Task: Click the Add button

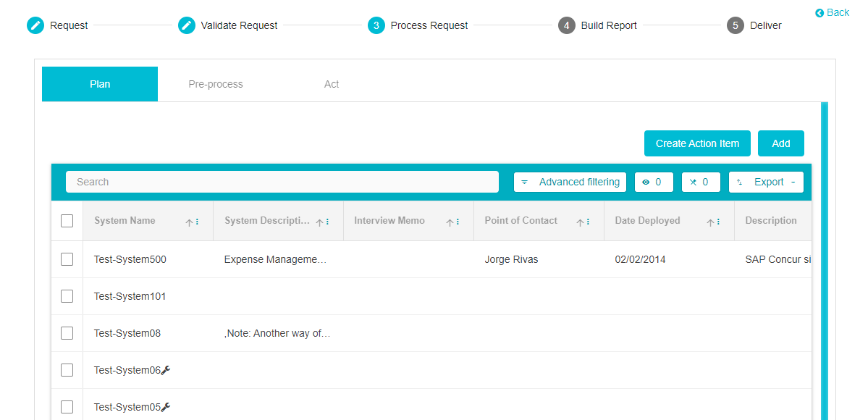Action: [781, 143]
